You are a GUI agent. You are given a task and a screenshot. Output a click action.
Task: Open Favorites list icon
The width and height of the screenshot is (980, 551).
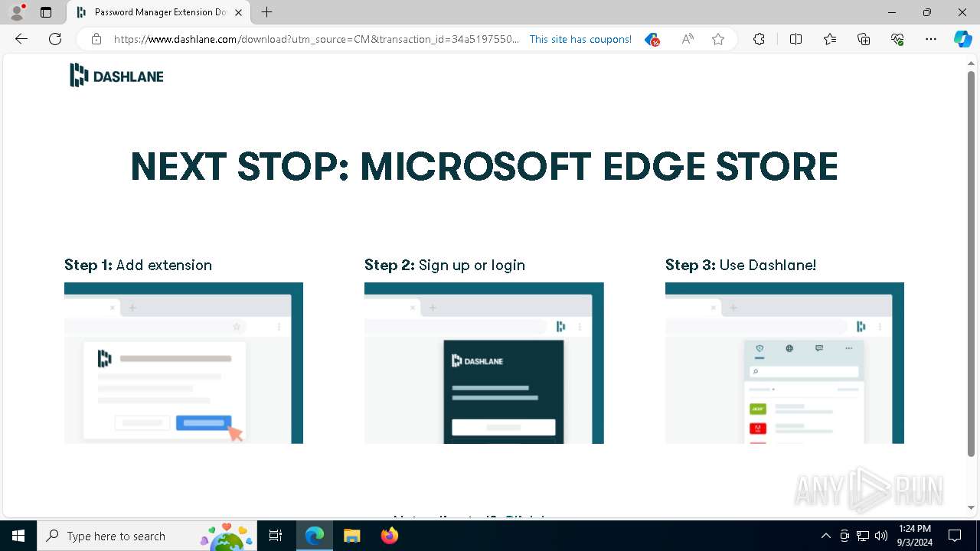830,39
